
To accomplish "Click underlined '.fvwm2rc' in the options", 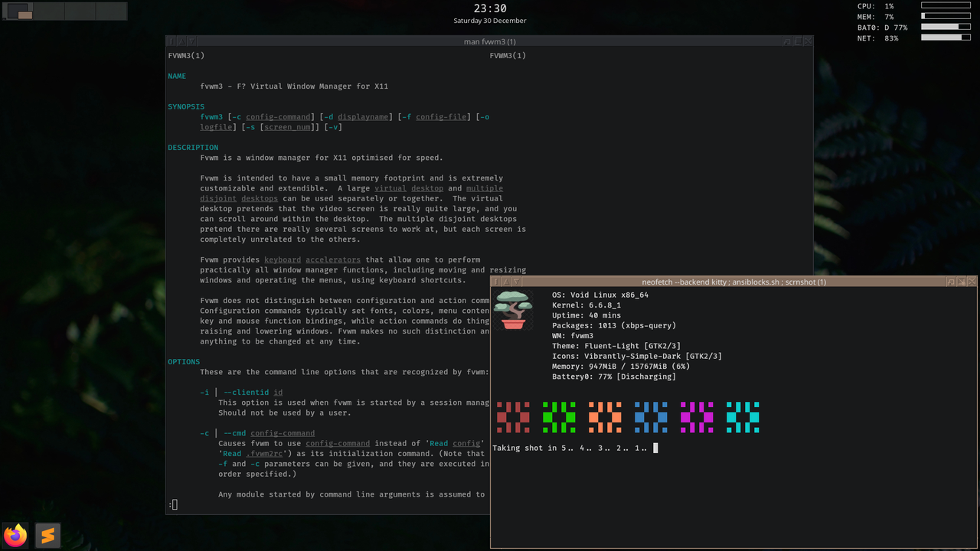I will 264,453.
